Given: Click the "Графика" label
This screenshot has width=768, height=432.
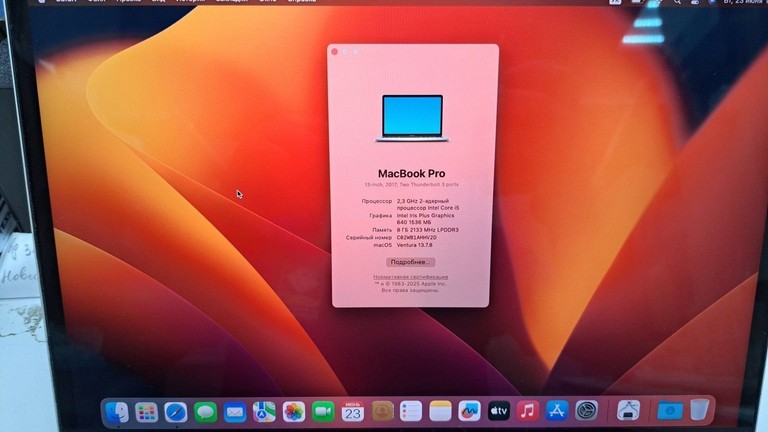Looking at the screenshot, I should pyautogui.click(x=381, y=216).
